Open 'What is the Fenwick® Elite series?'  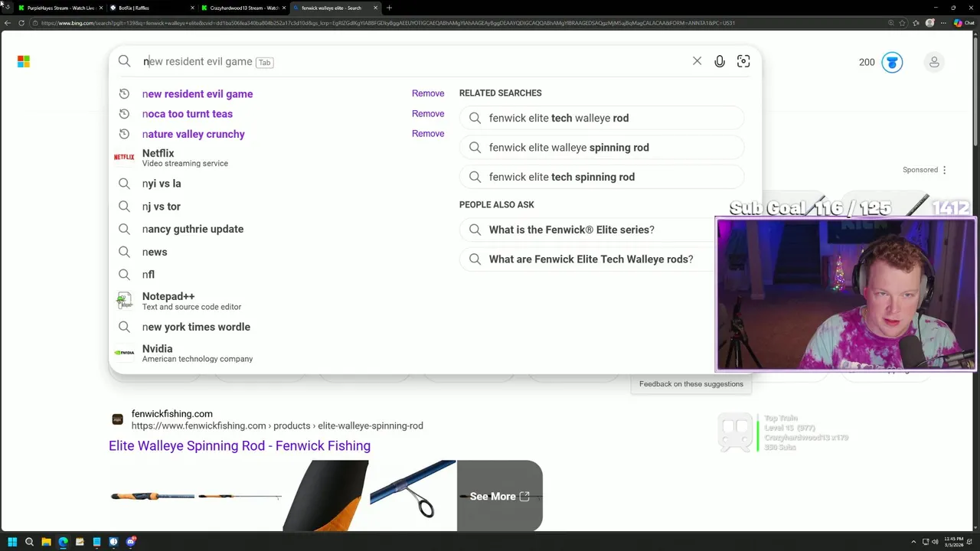pos(571,230)
